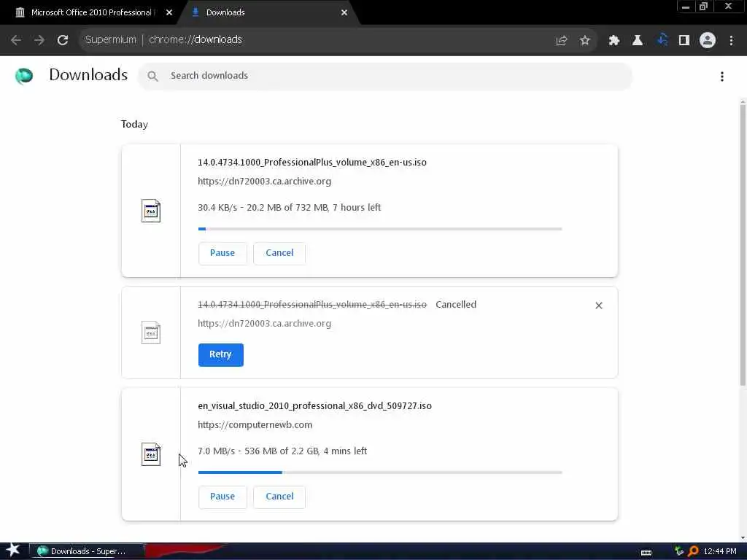Go back using the browser back arrow
The width and height of the screenshot is (747, 560).
16,40
